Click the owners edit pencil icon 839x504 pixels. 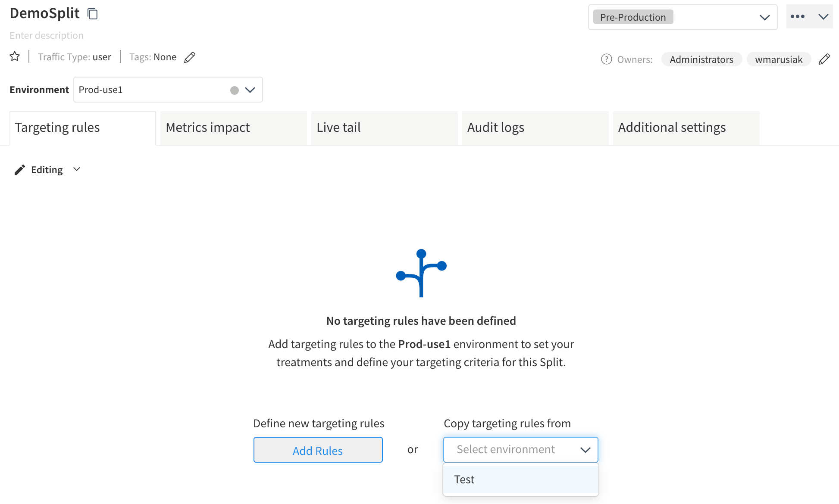(826, 59)
